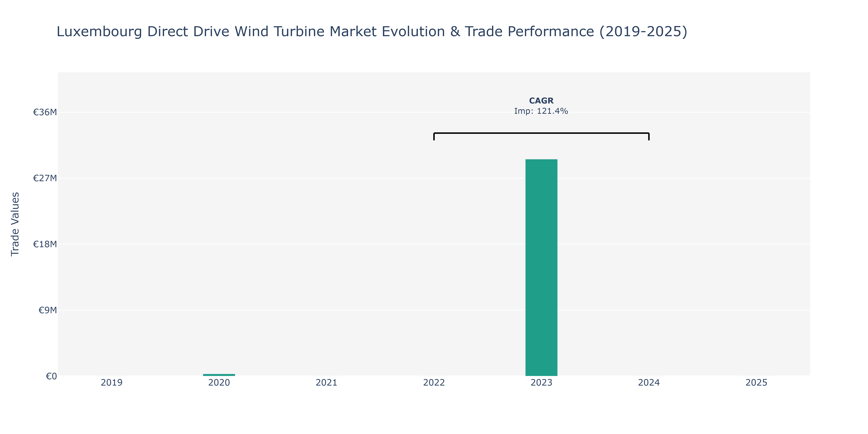Click the 2022 x-axis label
Image resolution: width=868 pixels, height=434 pixels.
[434, 383]
